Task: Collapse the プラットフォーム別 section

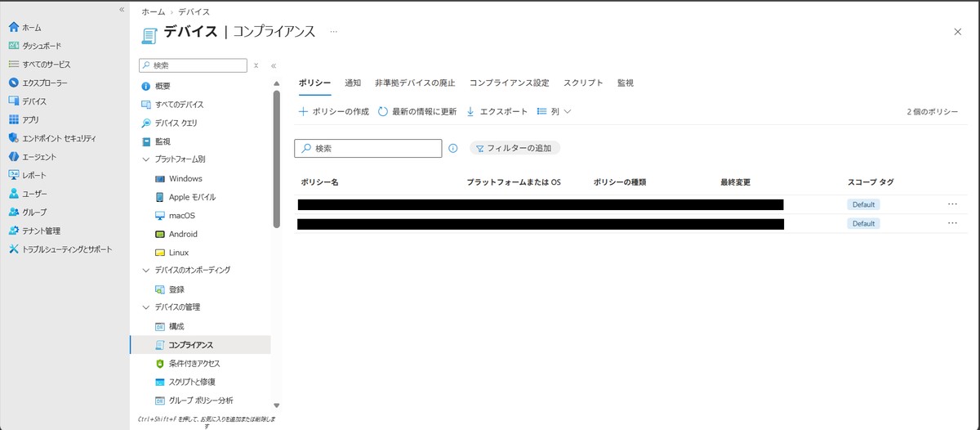Action: (146, 159)
